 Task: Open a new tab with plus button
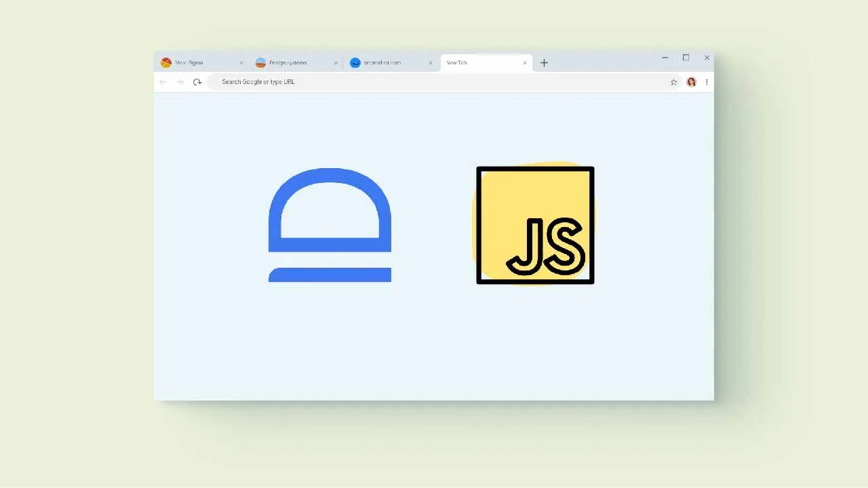(544, 63)
